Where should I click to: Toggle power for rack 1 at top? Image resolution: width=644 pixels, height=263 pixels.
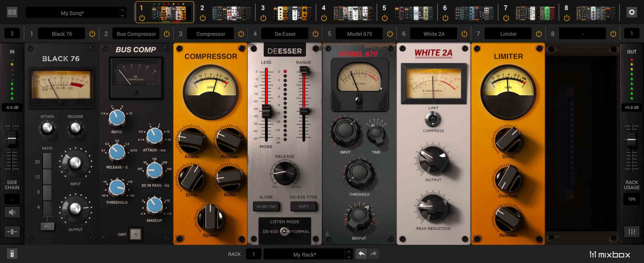click(142, 18)
